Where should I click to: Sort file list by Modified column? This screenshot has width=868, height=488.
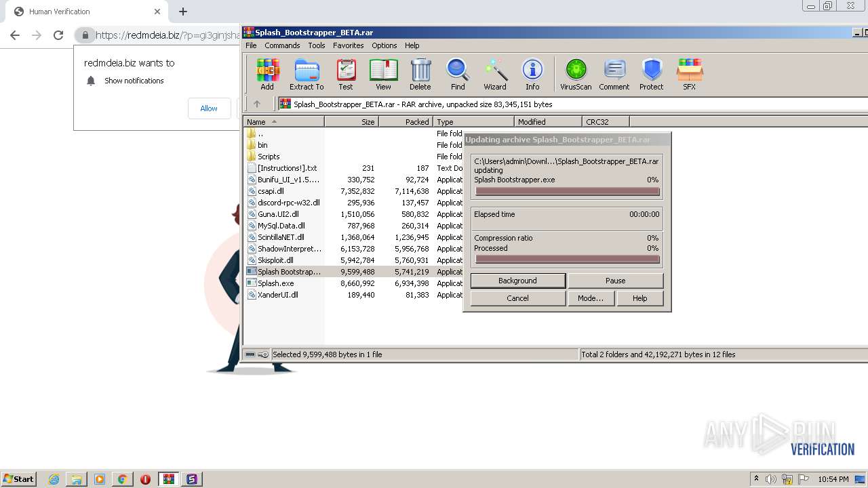(x=548, y=122)
